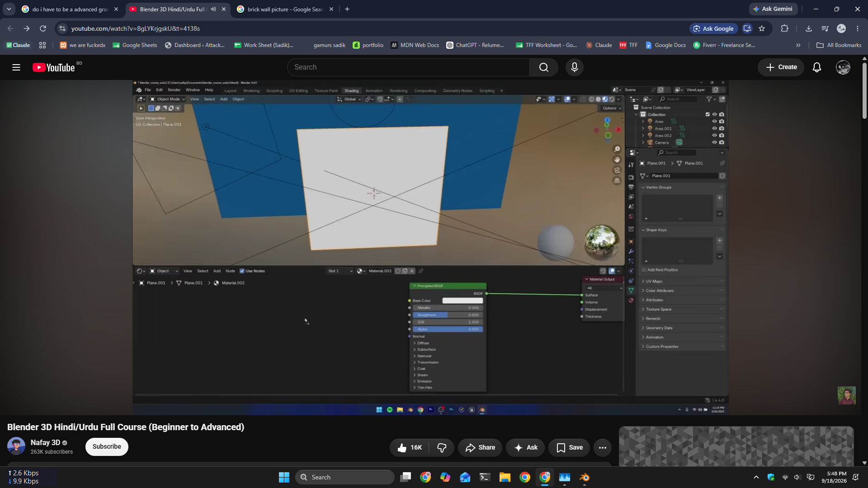Mute the audio on the Blender video tab
This screenshot has height=488, width=868.
213,9
